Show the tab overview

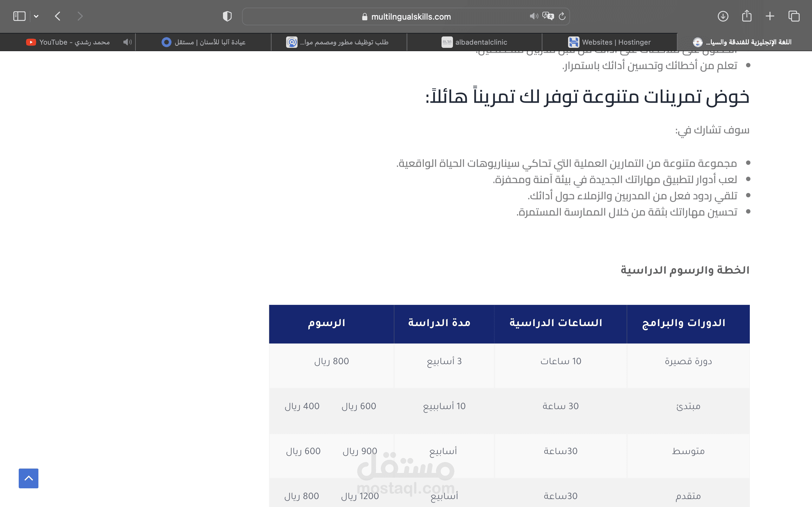click(x=794, y=16)
